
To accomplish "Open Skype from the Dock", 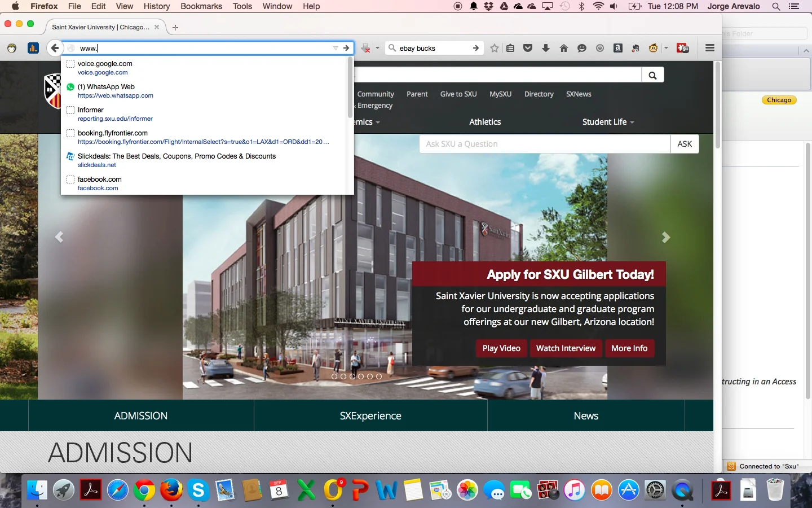I will click(198, 490).
